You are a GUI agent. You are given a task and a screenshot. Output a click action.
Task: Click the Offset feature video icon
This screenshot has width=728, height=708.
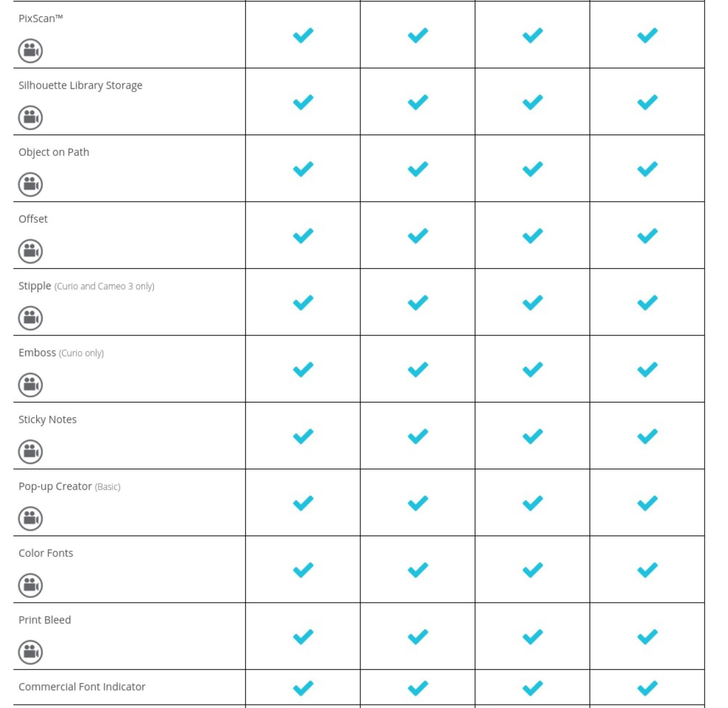(31, 251)
